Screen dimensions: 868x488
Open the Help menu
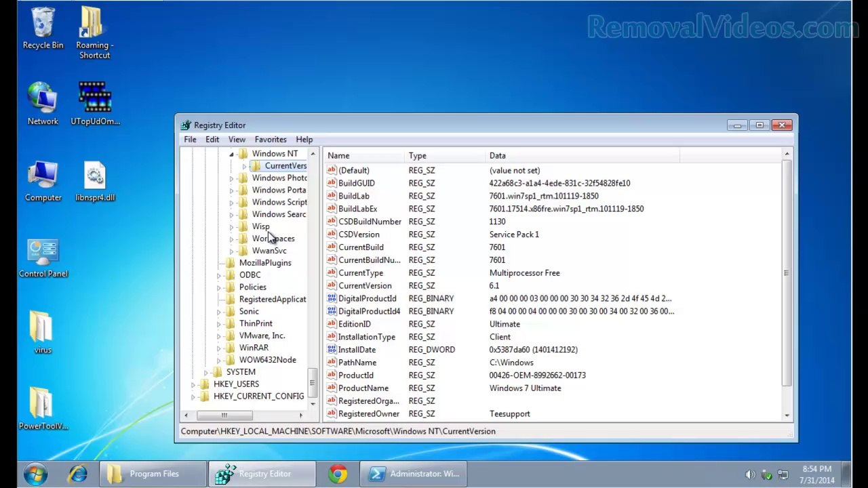pyautogui.click(x=304, y=140)
